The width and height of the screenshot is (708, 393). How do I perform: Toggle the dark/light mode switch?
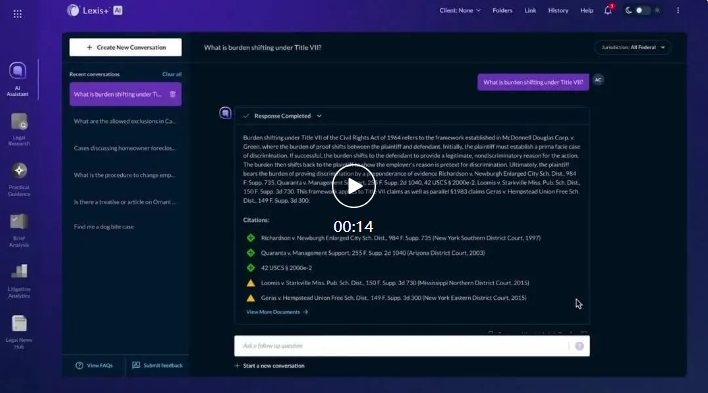click(643, 10)
